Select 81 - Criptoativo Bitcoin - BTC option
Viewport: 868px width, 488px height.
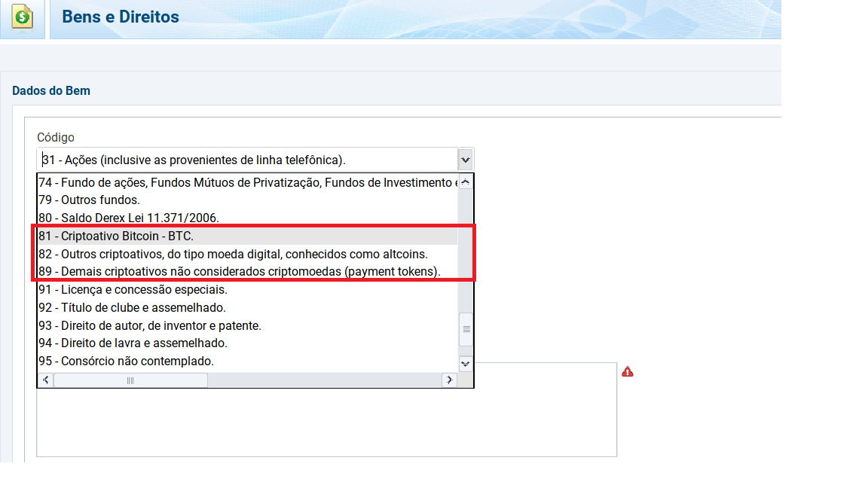click(116, 236)
